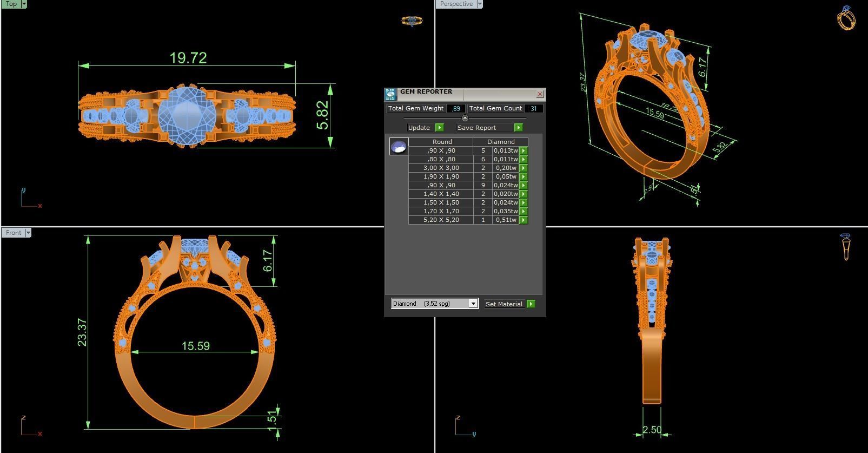Click the green arrow beside Update
Viewport: 868px width, 453px height.
pos(439,128)
